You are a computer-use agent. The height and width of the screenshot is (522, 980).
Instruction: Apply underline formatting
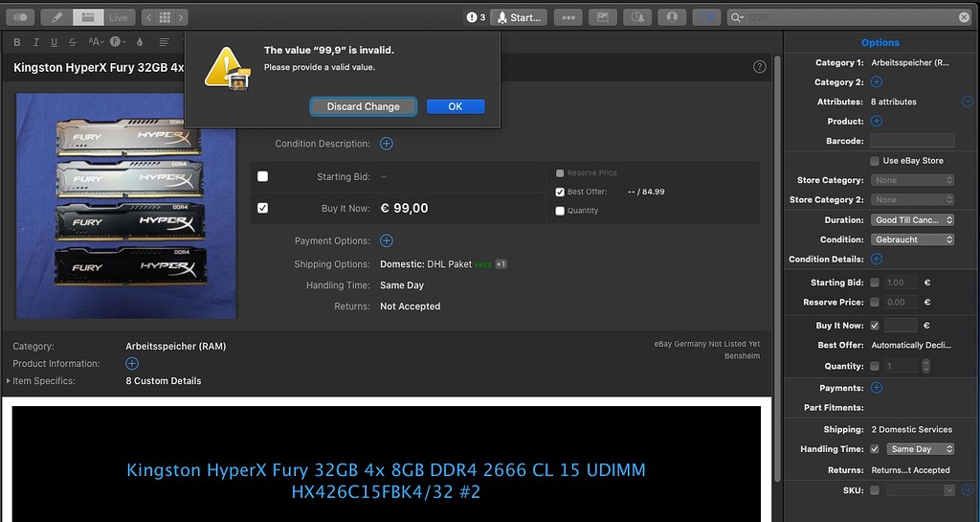pos(54,42)
